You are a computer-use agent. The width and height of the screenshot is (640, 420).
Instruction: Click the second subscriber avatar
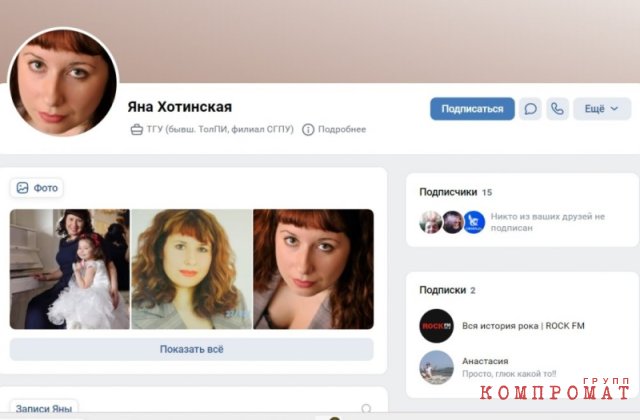(x=452, y=222)
